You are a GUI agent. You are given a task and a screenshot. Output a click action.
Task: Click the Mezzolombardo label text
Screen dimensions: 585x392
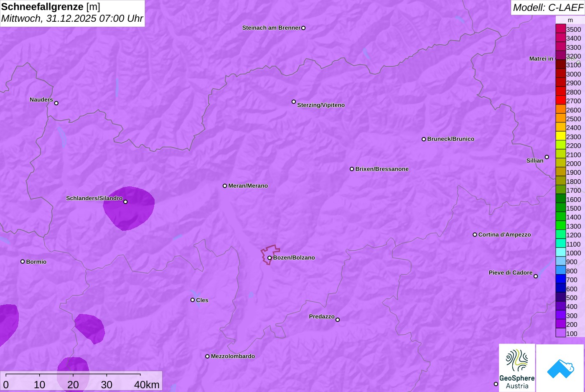[233, 356]
